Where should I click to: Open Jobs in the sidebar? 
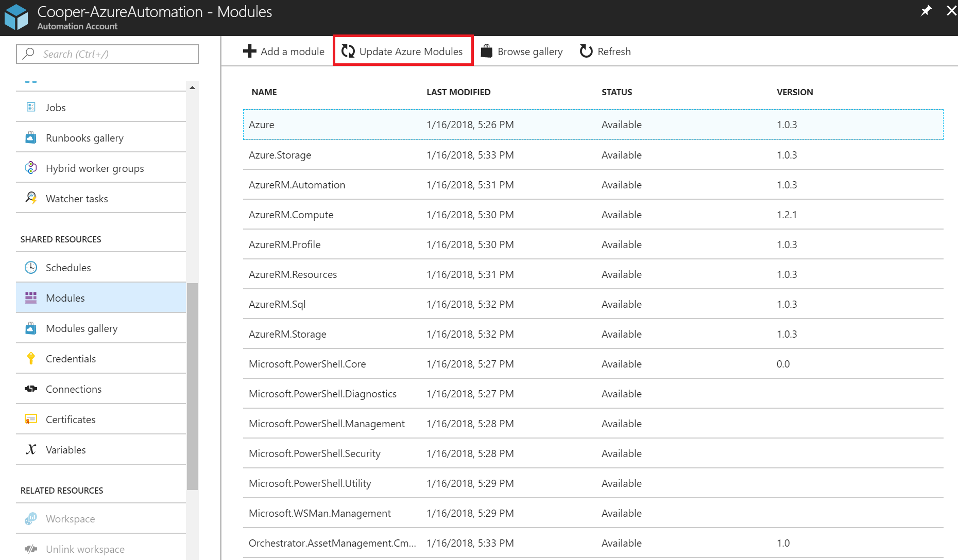tap(101, 107)
